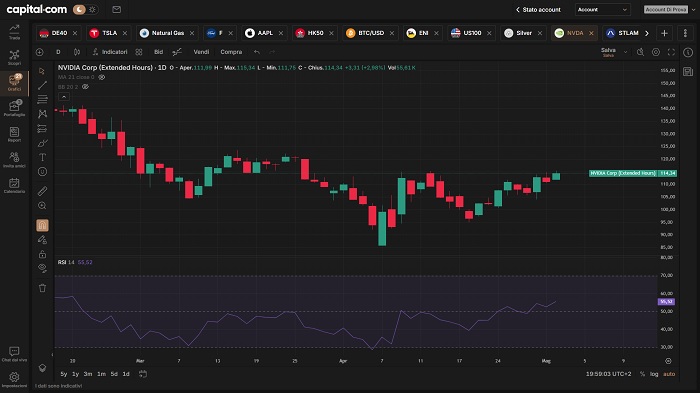
Task: Open indicator templates grid icon
Action: (139, 52)
